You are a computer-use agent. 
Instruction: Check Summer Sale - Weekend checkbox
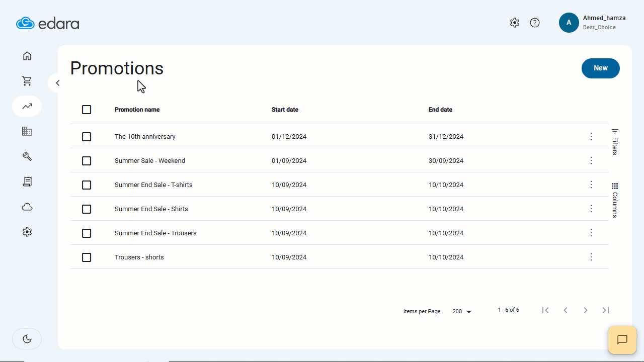pos(87,161)
